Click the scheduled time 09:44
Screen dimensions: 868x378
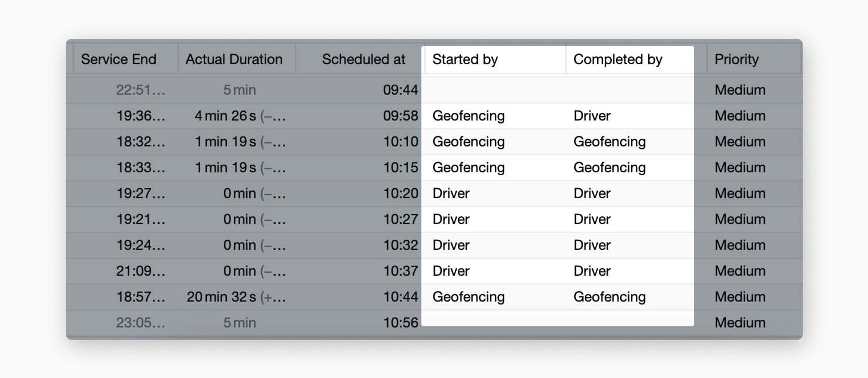(401, 90)
